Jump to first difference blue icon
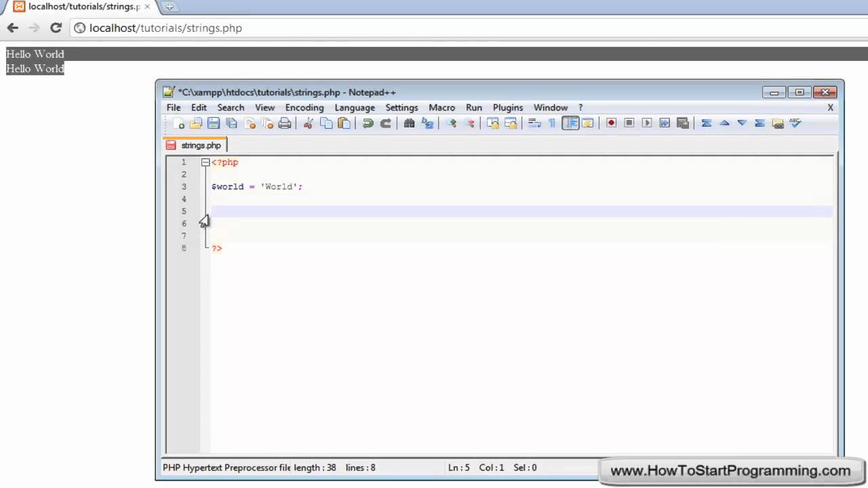This screenshot has height=488, width=868. pos(706,123)
